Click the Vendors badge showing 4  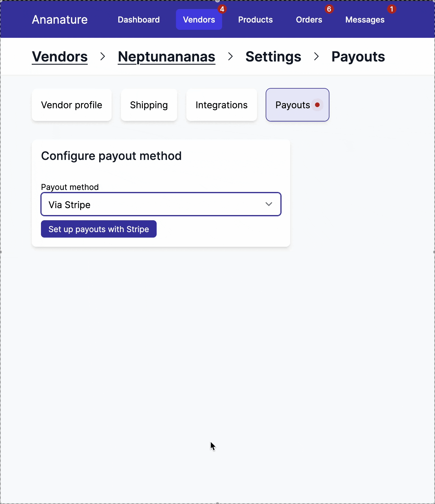[x=222, y=9]
